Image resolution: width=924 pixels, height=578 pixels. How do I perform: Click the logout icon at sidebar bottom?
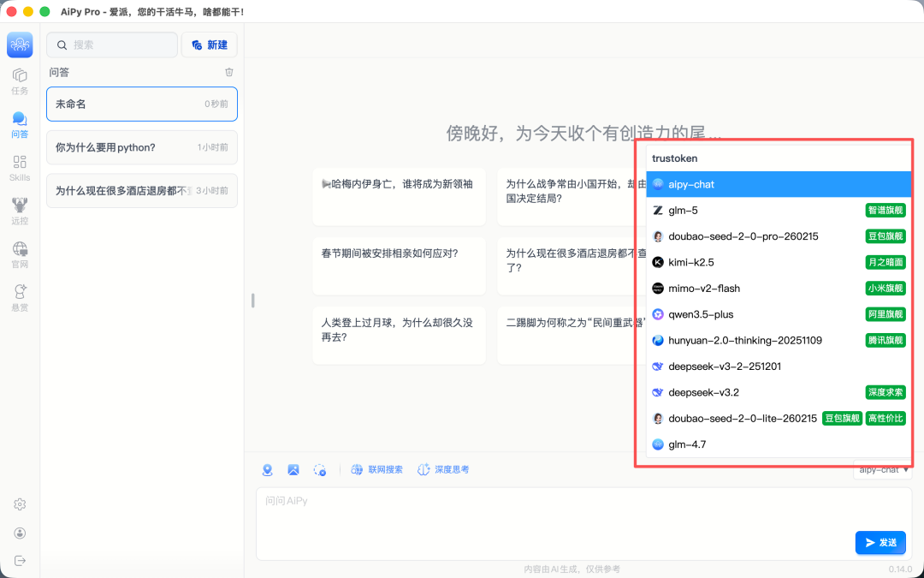20,560
